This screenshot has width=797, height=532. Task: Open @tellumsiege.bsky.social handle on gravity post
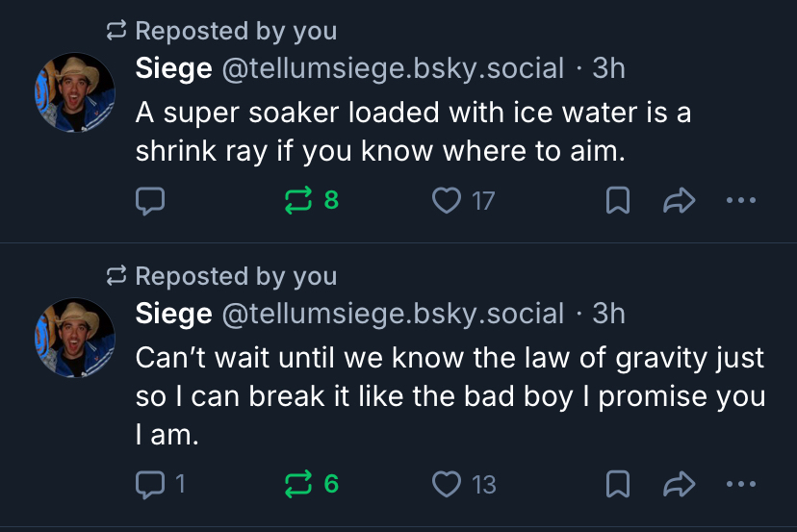click(393, 314)
